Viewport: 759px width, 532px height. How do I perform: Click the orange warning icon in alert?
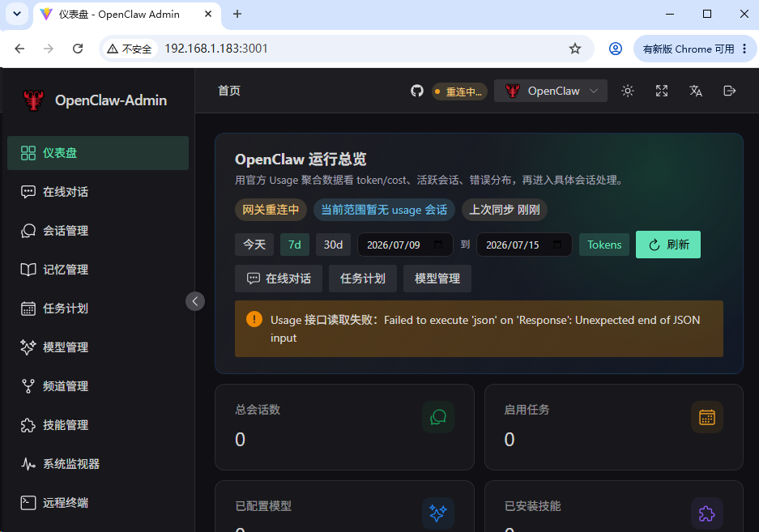pos(254,320)
